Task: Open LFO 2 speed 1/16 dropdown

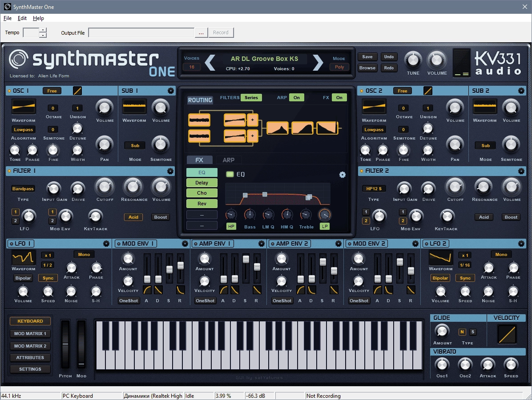Action: pyautogui.click(x=465, y=265)
